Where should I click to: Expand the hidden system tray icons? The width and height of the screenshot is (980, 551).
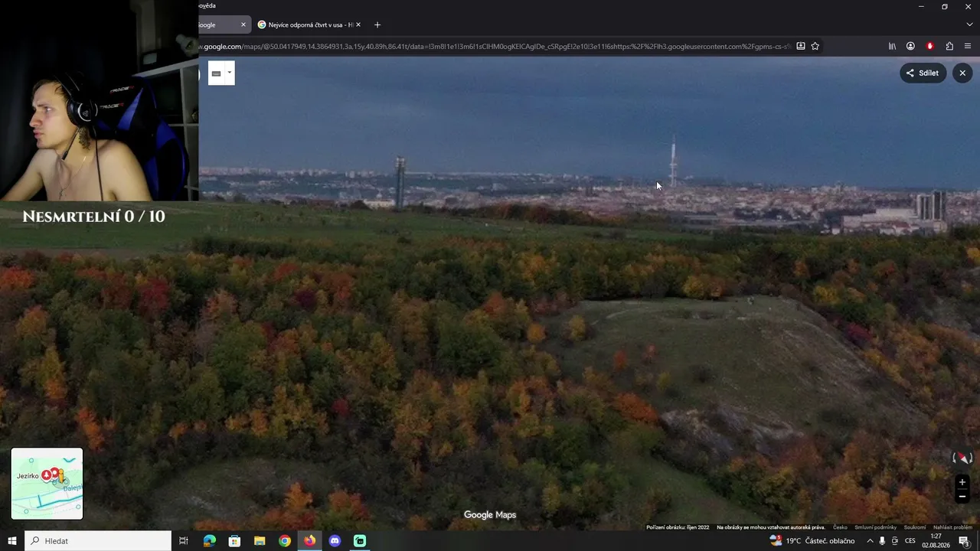tap(870, 541)
